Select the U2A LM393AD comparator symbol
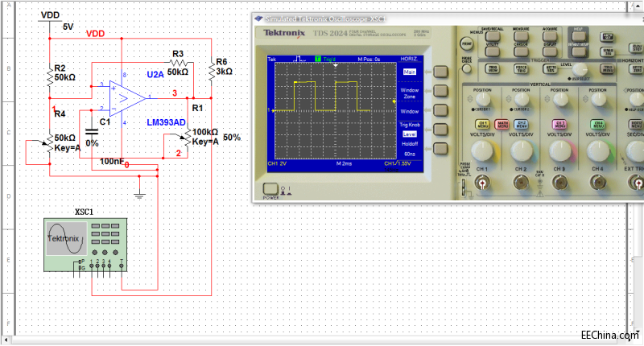644x346 pixels. (127, 98)
